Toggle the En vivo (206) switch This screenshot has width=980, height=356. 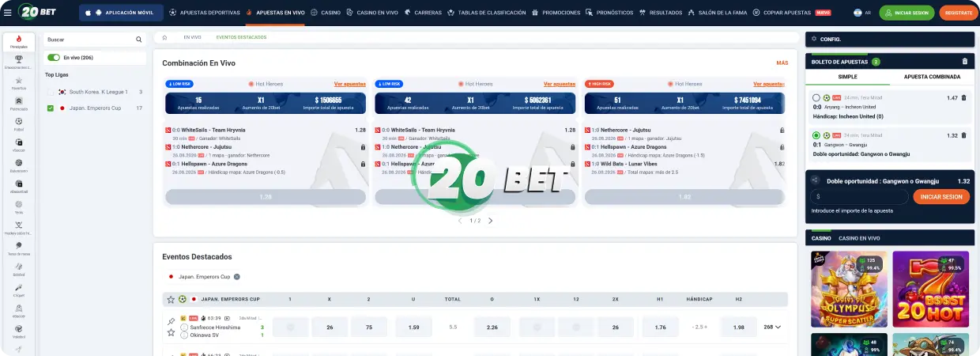pos(54,58)
